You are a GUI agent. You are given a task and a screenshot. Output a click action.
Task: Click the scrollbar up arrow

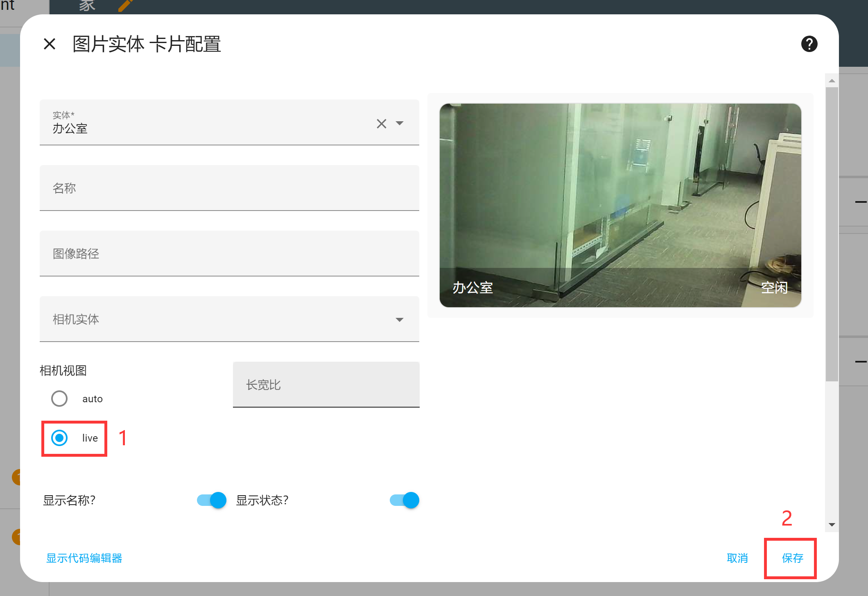click(832, 81)
